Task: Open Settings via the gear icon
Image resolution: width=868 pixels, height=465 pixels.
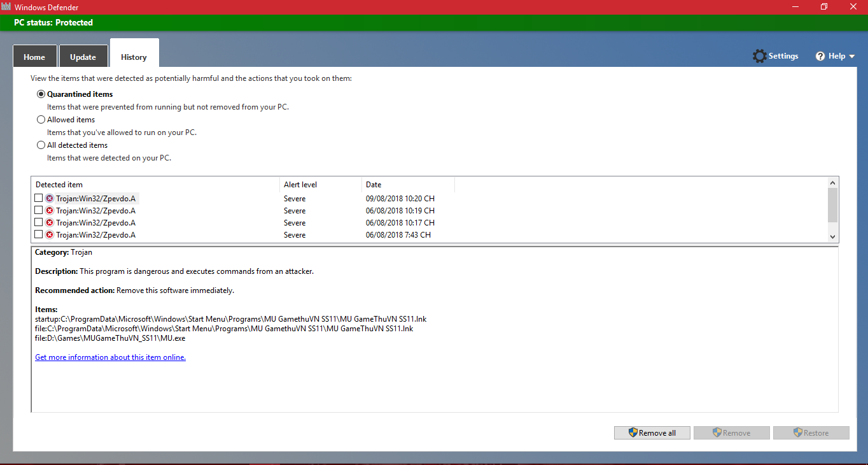Action: point(759,56)
